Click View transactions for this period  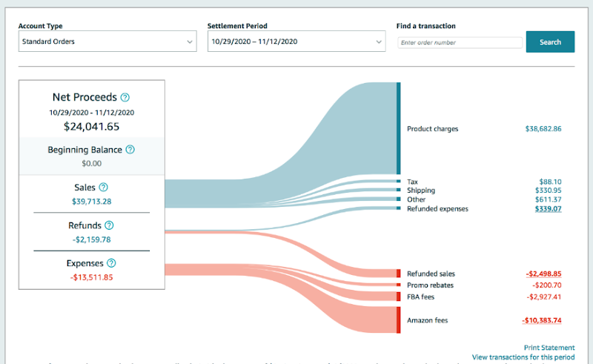(523, 357)
